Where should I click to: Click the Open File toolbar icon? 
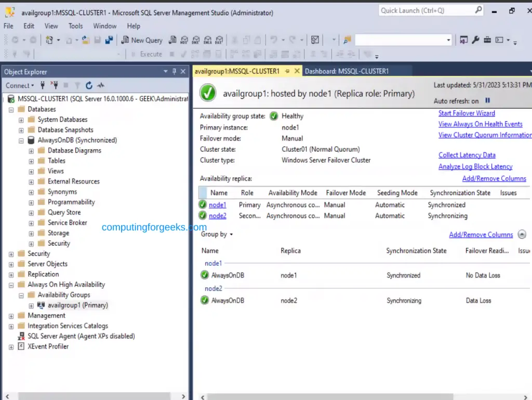86,40
